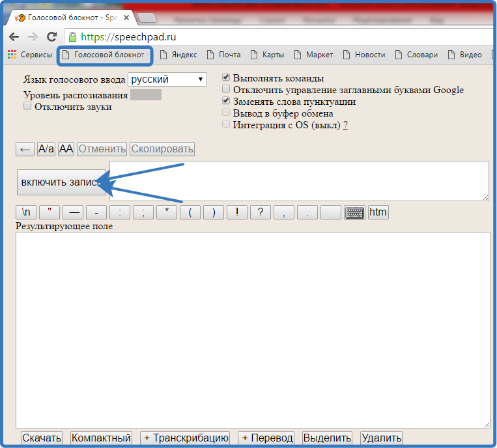
Task: Click the Скачать button
Action: [42, 438]
